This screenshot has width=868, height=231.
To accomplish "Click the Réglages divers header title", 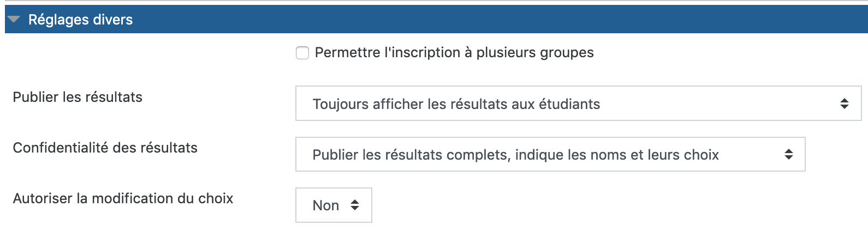I will [80, 20].
